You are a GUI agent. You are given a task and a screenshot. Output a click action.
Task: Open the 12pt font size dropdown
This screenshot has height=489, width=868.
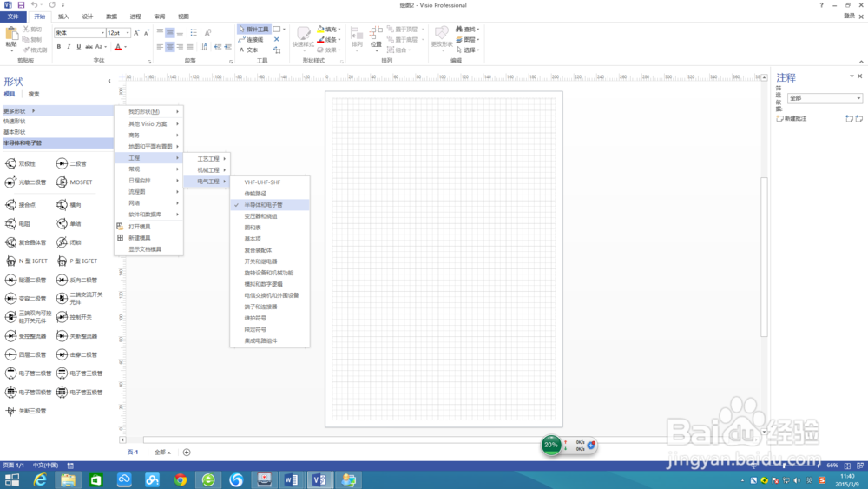128,33
